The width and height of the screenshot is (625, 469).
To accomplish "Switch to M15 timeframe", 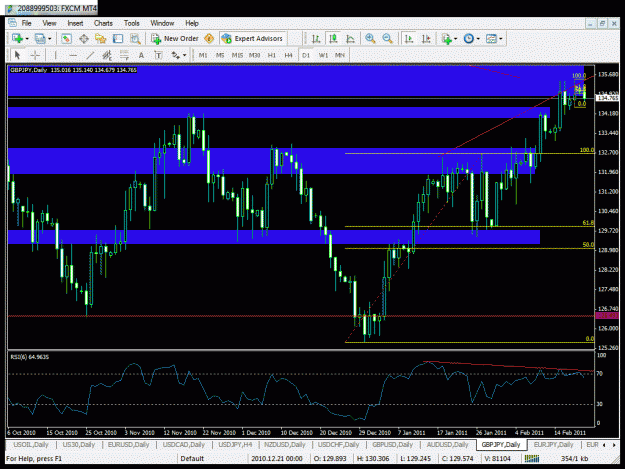I will (237, 55).
